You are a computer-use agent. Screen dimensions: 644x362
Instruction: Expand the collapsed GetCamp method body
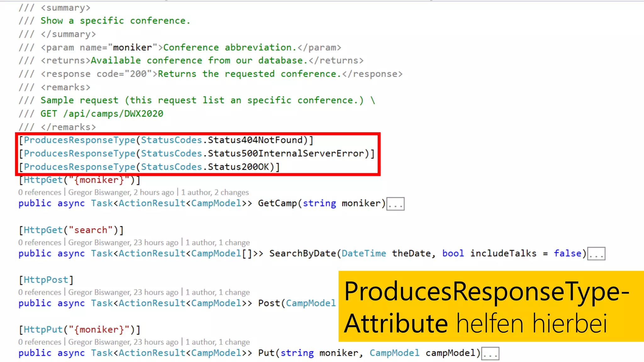point(395,204)
